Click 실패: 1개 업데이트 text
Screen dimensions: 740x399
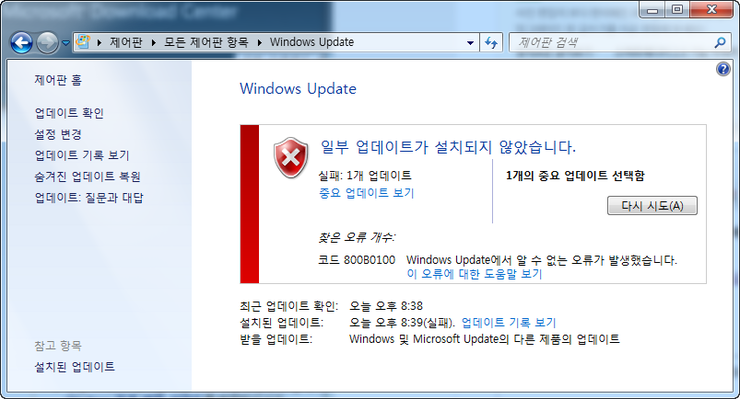[x=365, y=176]
